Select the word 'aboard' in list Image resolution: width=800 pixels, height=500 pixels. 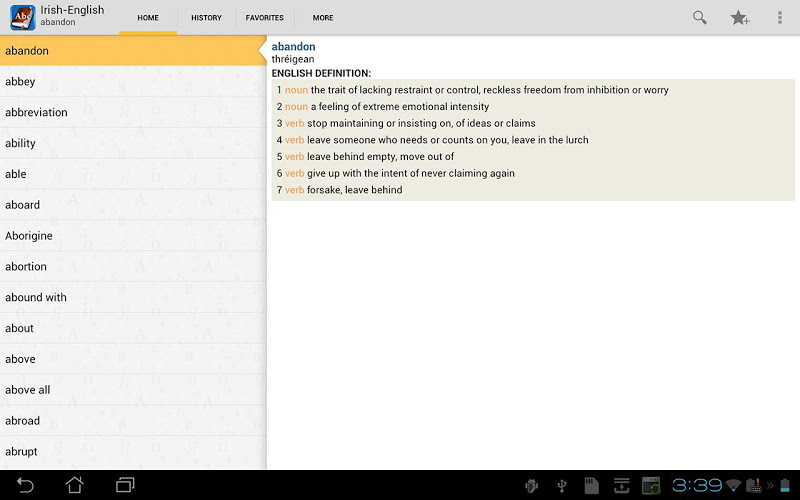[133, 205]
